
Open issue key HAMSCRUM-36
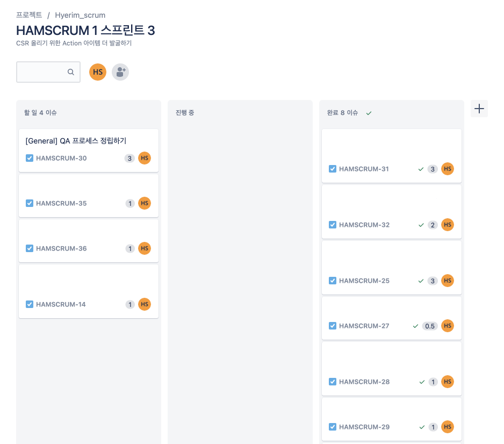click(x=61, y=248)
